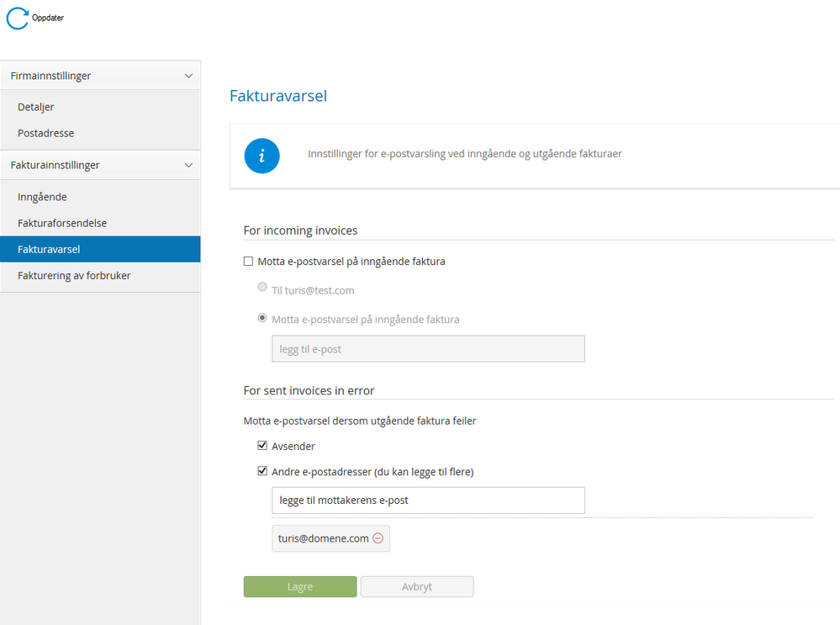
Task: Open Fakturering av forbruker settings
Action: (x=74, y=275)
